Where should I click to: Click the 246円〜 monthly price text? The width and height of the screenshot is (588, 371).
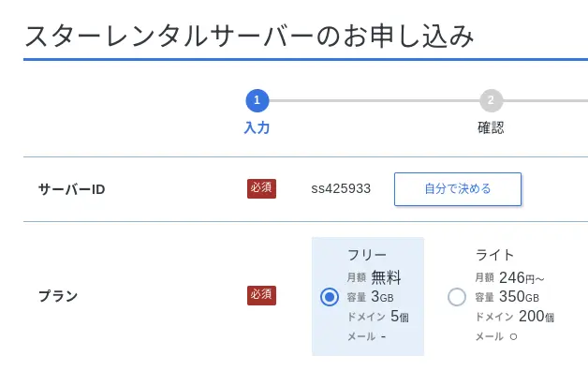(x=522, y=278)
